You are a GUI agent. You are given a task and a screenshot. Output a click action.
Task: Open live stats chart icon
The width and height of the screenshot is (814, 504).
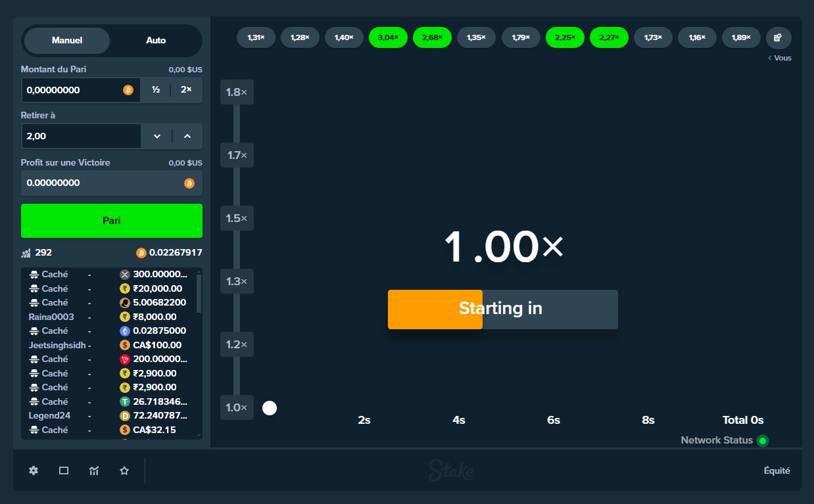94,470
